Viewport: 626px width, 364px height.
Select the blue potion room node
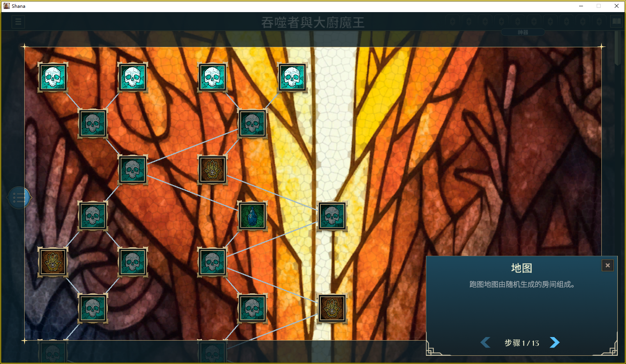(x=252, y=216)
